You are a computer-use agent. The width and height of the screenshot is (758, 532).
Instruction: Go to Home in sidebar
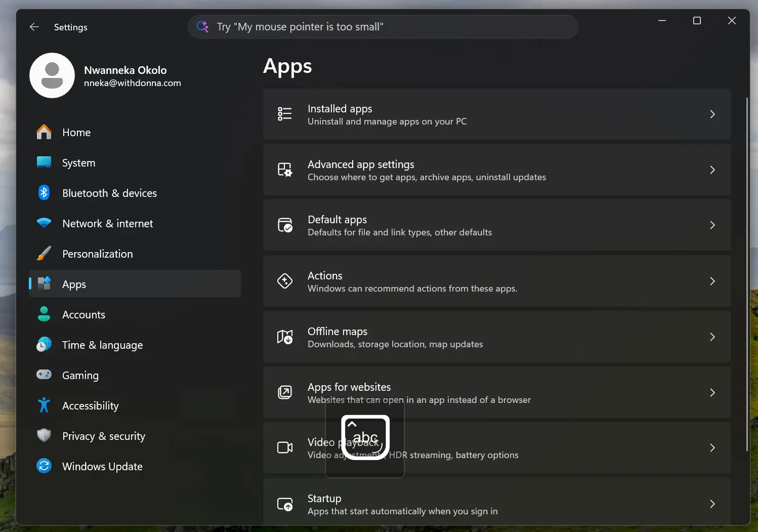135,132
